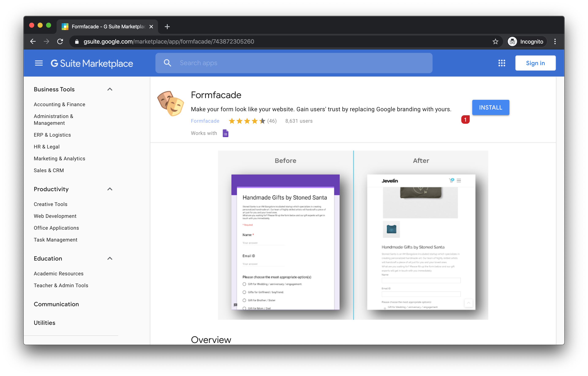Open Academic Resources category
This screenshot has width=588, height=376.
59,274
